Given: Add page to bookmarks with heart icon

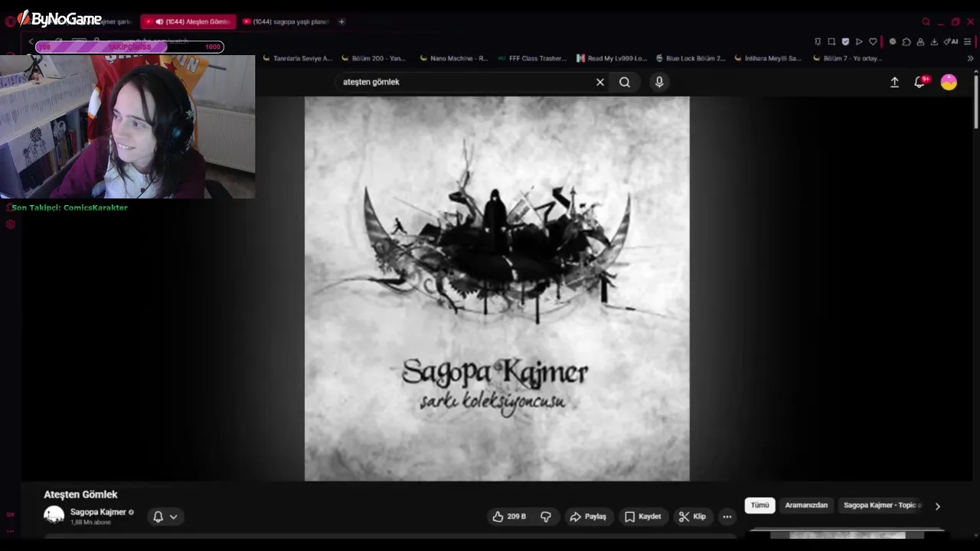Looking at the screenshot, I should [873, 41].
